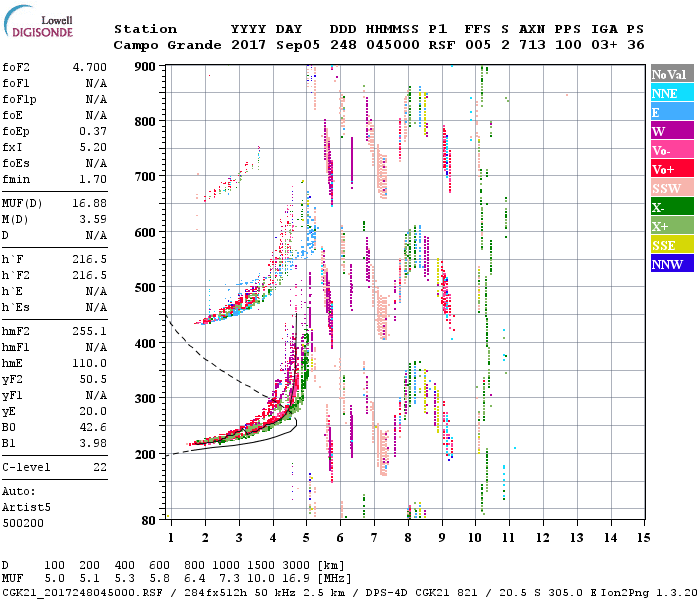
Task: Click the day number 248
Action: (343, 45)
